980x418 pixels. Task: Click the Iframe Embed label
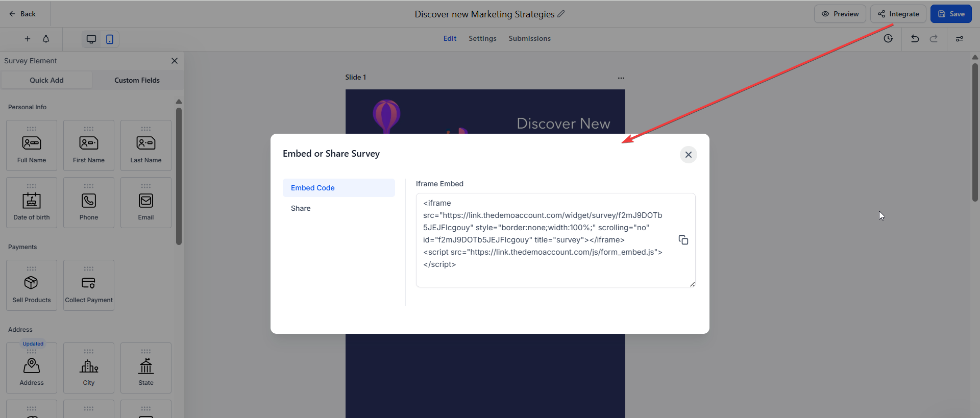(x=439, y=184)
